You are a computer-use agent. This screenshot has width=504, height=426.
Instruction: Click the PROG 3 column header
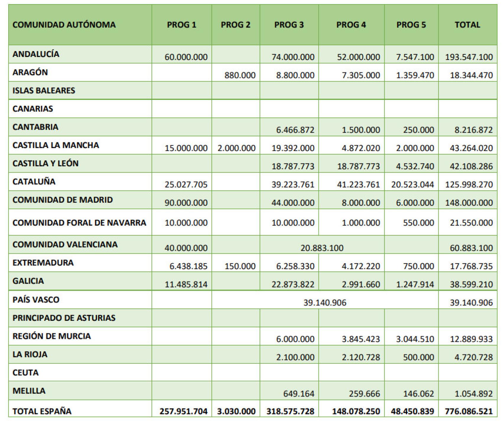(x=289, y=25)
